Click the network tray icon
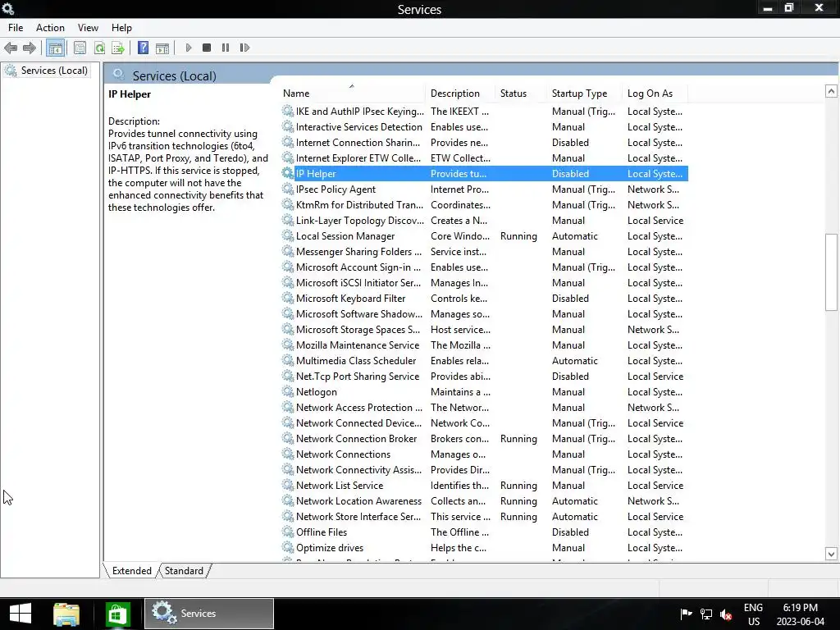This screenshot has height=630, width=840. tap(706, 614)
